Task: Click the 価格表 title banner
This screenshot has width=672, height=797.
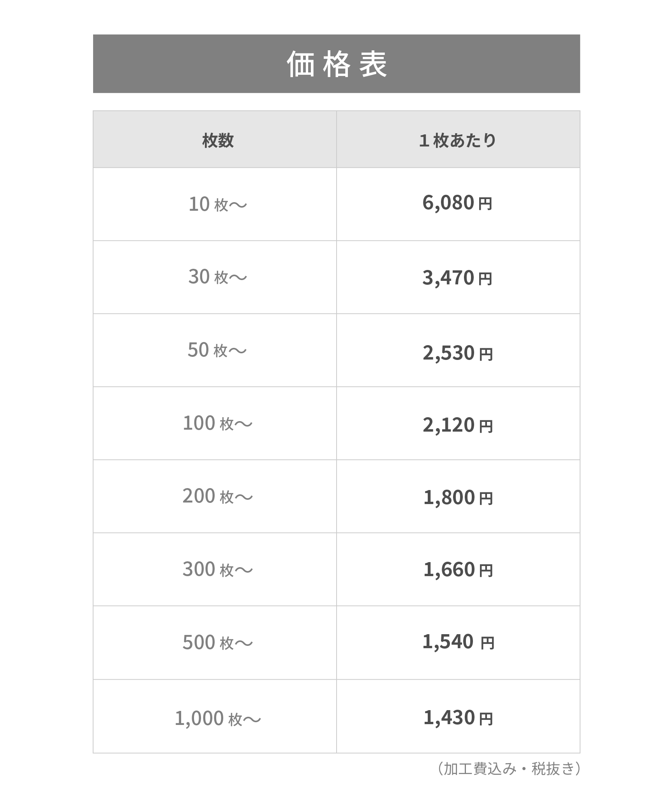Action: tap(336, 64)
